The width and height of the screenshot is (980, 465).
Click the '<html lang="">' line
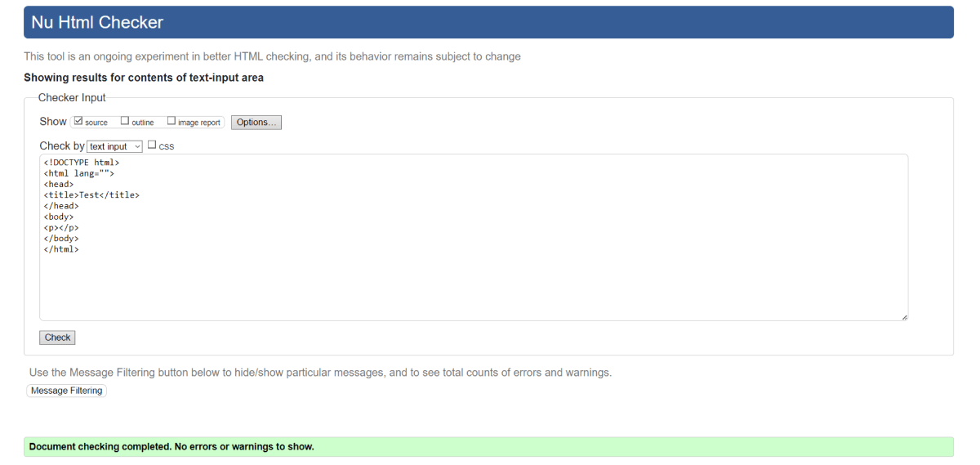(x=79, y=173)
